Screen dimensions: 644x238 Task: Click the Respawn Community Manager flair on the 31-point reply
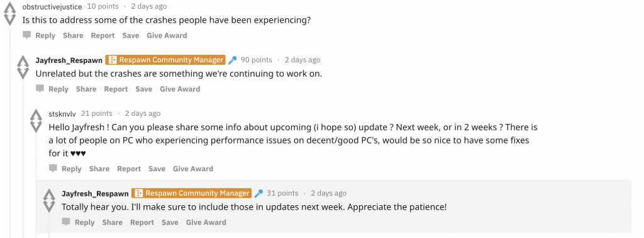click(191, 193)
